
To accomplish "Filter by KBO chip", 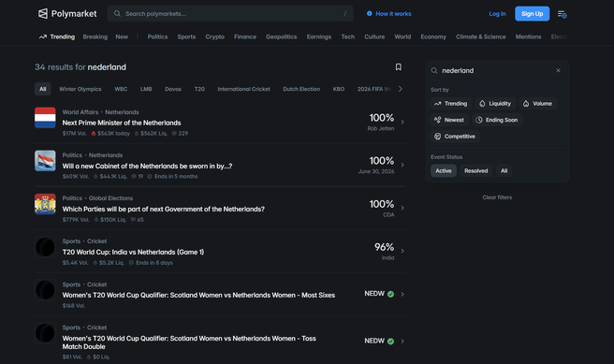I will (339, 89).
